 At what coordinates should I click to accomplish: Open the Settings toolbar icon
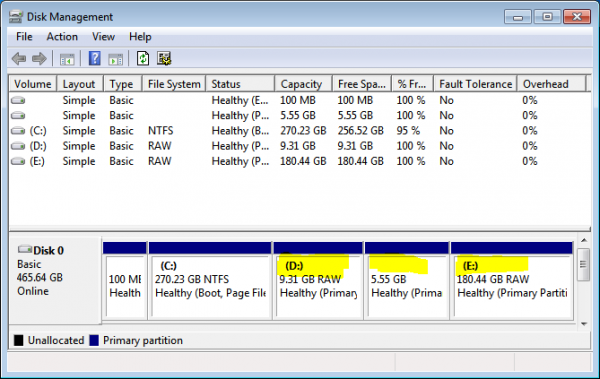click(x=164, y=59)
